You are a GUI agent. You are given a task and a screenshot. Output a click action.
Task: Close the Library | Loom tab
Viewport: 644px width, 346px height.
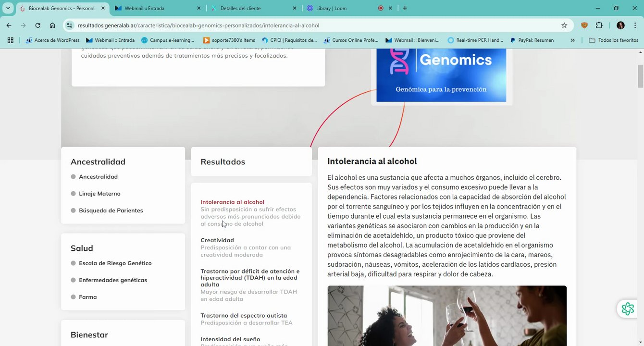[x=390, y=8]
